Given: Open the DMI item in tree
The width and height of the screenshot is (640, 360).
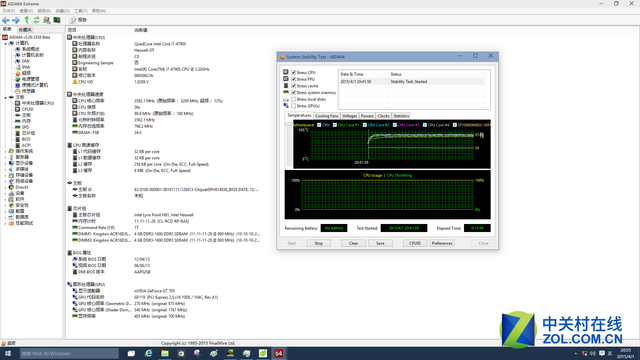Looking at the screenshot, I should coord(22,61).
